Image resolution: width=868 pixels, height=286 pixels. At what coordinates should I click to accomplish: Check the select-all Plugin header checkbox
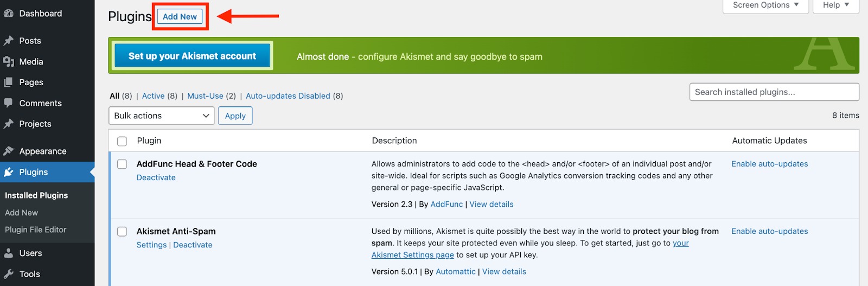pyautogui.click(x=122, y=141)
